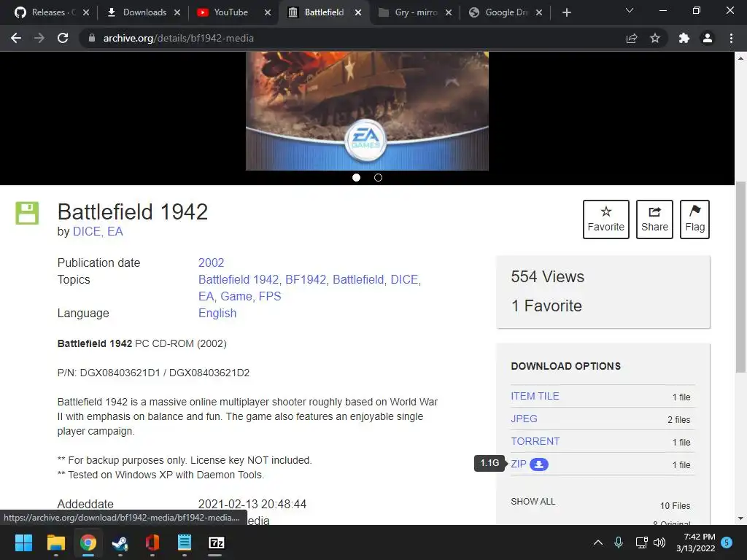Open Chrome three-dot menu

731,38
